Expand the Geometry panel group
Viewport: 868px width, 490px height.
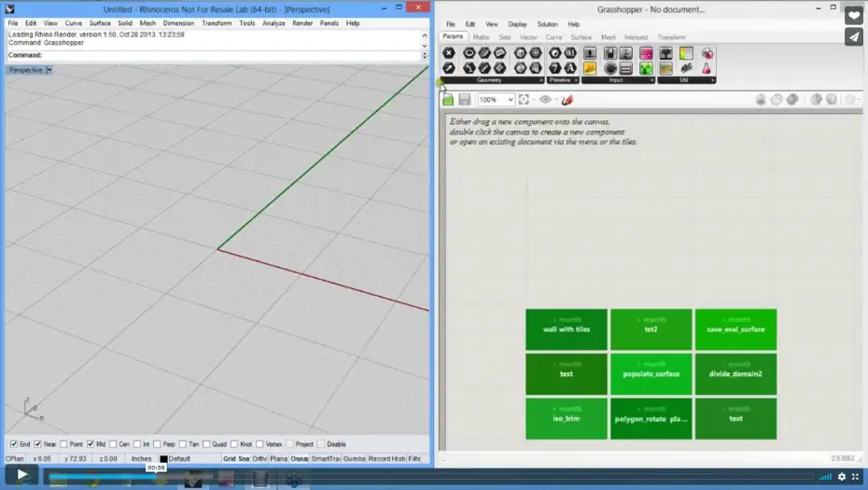pyautogui.click(x=540, y=80)
